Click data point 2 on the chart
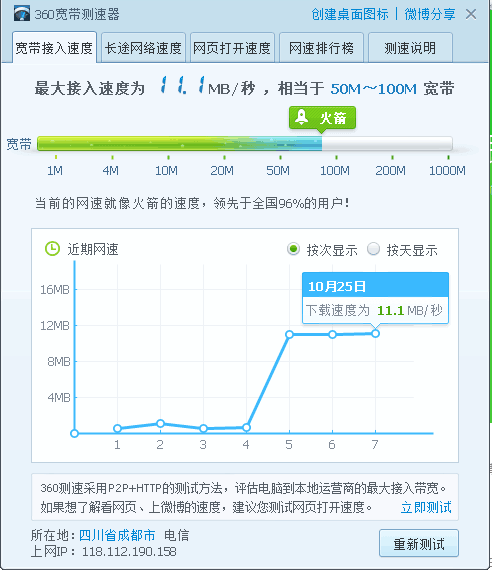This screenshot has height=574, width=492. [x=160, y=423]
